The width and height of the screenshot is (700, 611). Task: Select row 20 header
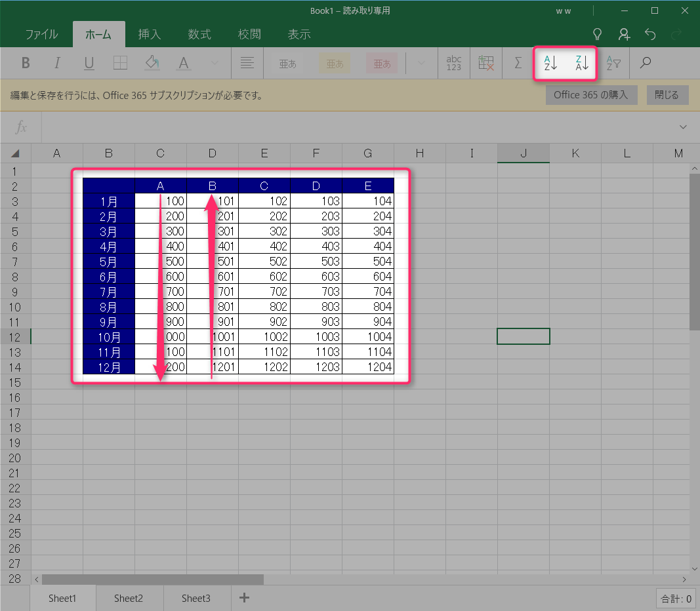[x=15, y=458]
